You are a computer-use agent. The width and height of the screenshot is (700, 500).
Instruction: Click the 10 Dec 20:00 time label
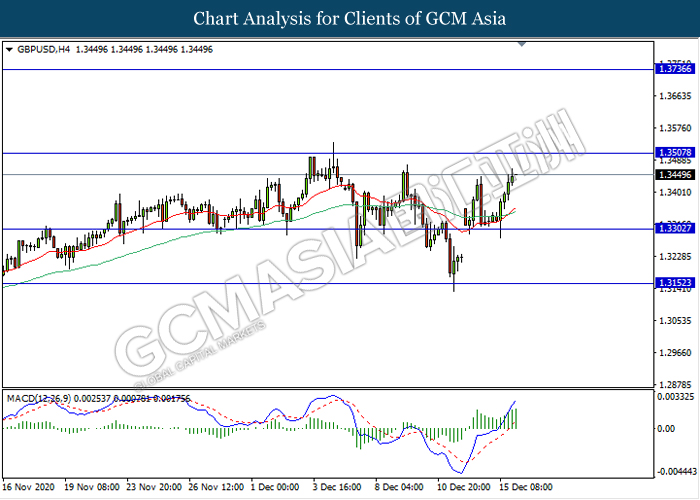tap(463, 487)
